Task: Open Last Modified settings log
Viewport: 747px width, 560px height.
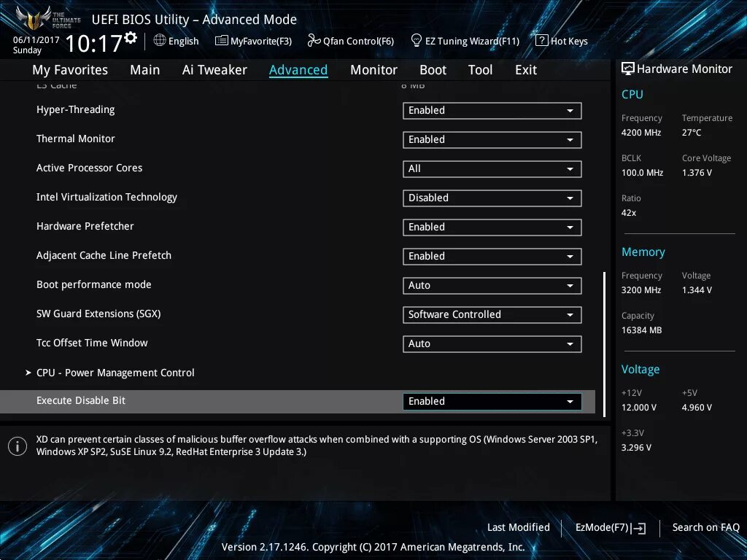Action: [519, 527]
